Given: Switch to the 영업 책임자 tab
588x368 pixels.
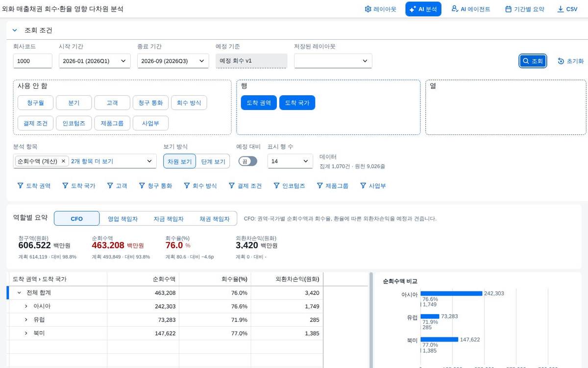Looking at the screenshot, I should pos(122,219).
